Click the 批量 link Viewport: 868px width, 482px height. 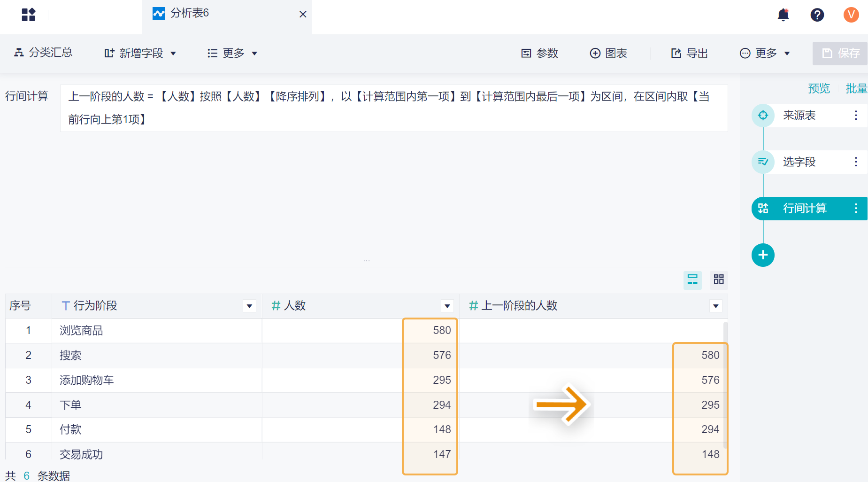857,88
